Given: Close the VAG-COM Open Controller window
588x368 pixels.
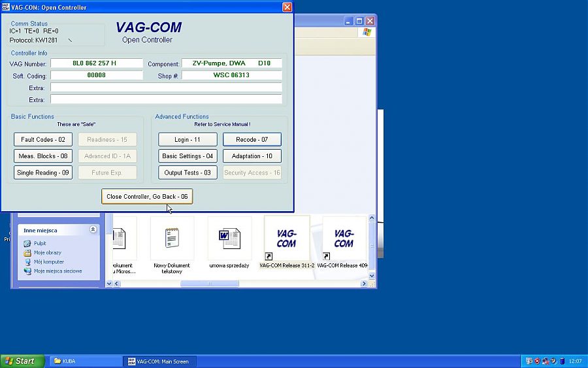Looking at the screenshot, I should coord(287,7).
